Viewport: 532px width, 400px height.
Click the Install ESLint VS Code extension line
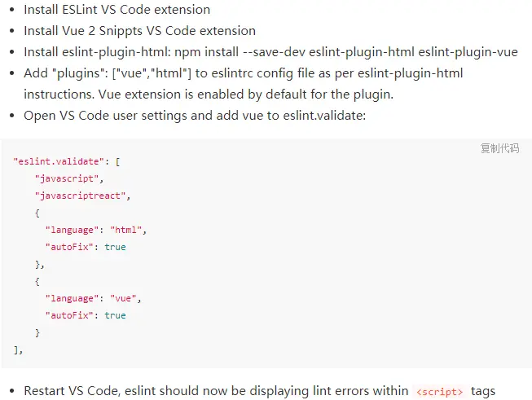(x=117, y=10)
